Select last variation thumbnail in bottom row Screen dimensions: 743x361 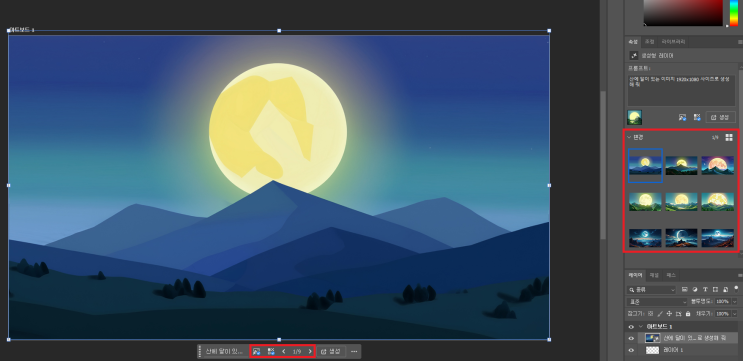[x=717, y=238]
